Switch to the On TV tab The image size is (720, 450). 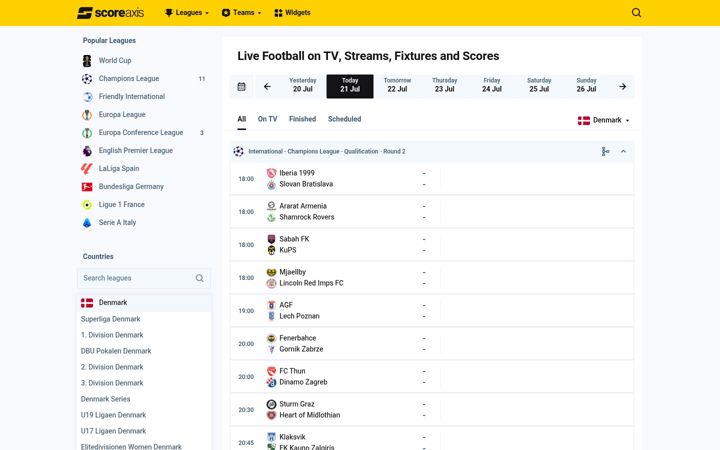(267, 119)
